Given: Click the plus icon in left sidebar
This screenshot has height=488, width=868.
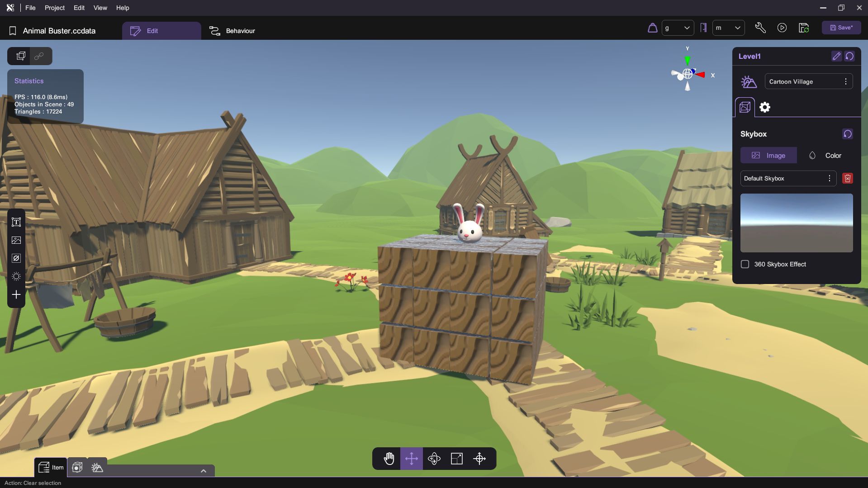Looking at the screenshot, I should click(16, 294).
